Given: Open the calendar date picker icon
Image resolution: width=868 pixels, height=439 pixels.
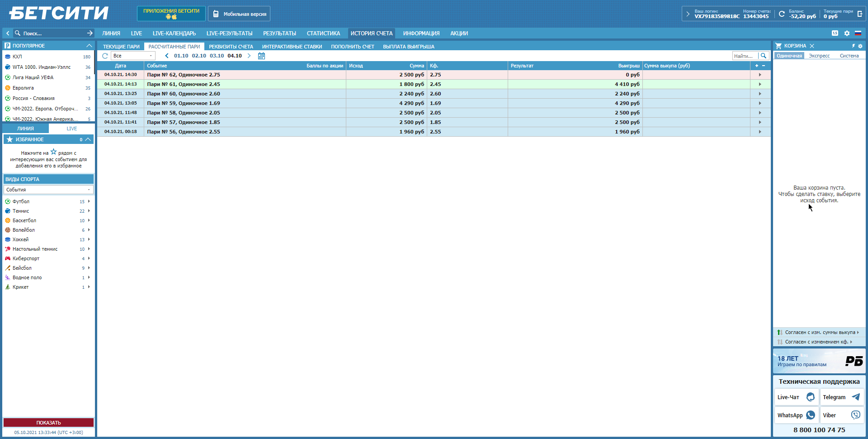Looking at the screenshot, I should point(261,56).
